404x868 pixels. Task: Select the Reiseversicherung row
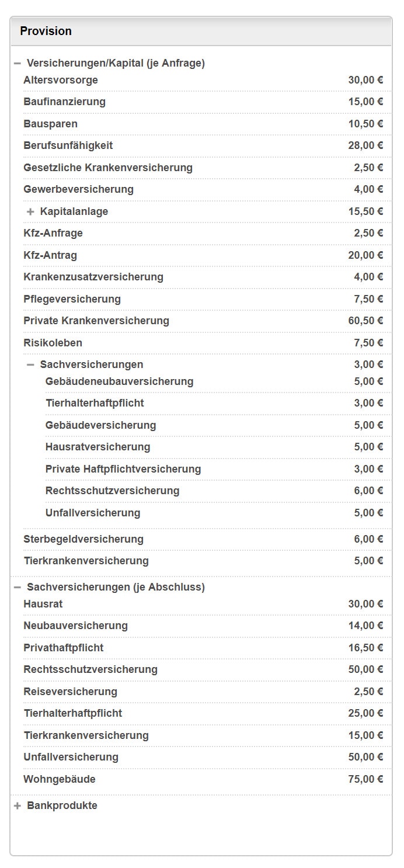71,692
